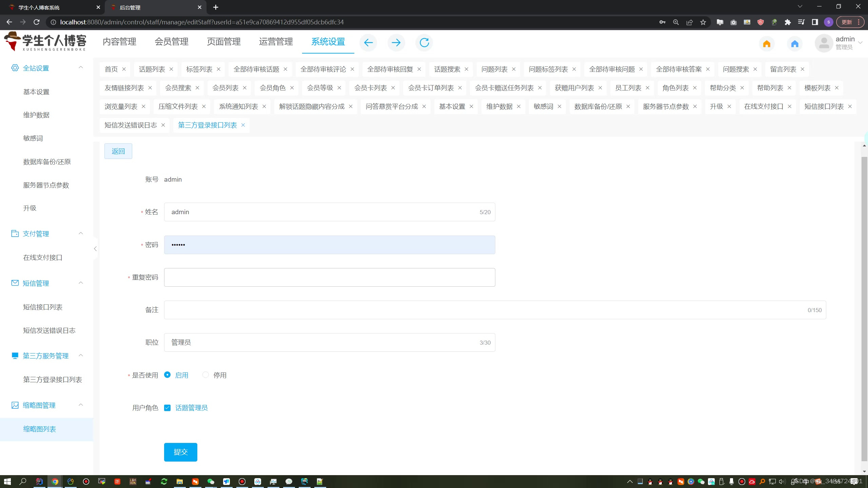
Task: Close the 第三方登录接口列表 tab
Action: click(x=243, y=125)
